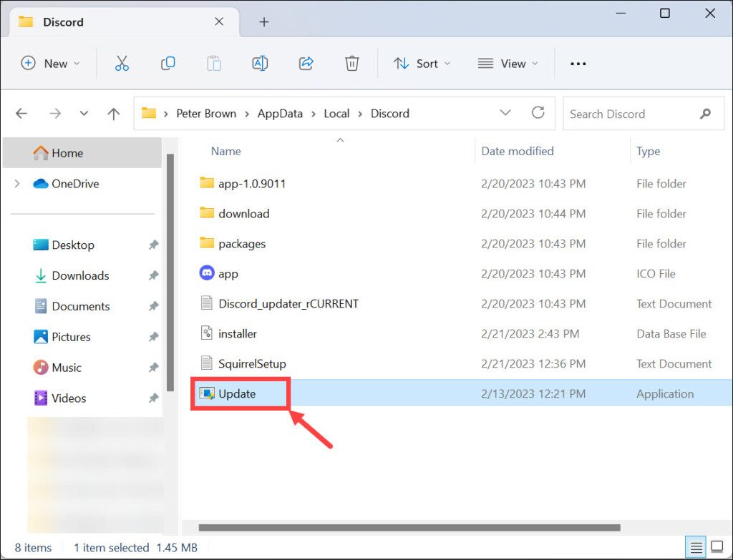The height and width of the screenshot is (560, 733).
Task: Open the Sort dropdown menu
Action: [x=422, y=64]
